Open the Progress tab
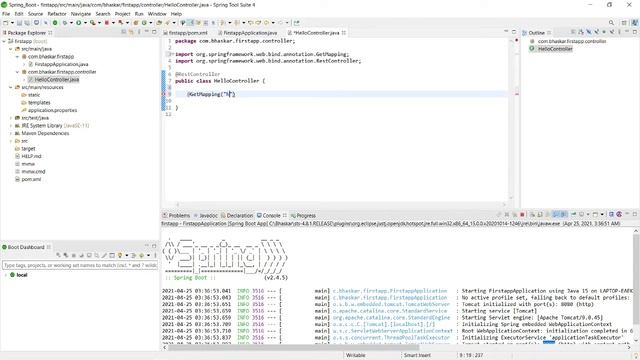The height and width of the screenshot is (360, 640). (x=303, y=216)
